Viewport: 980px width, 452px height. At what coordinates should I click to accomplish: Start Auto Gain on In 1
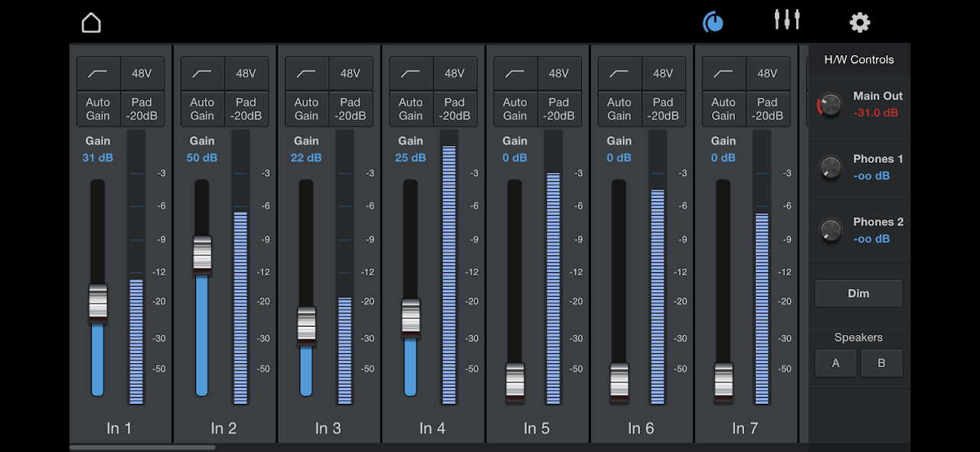click(x=98, y=109)
